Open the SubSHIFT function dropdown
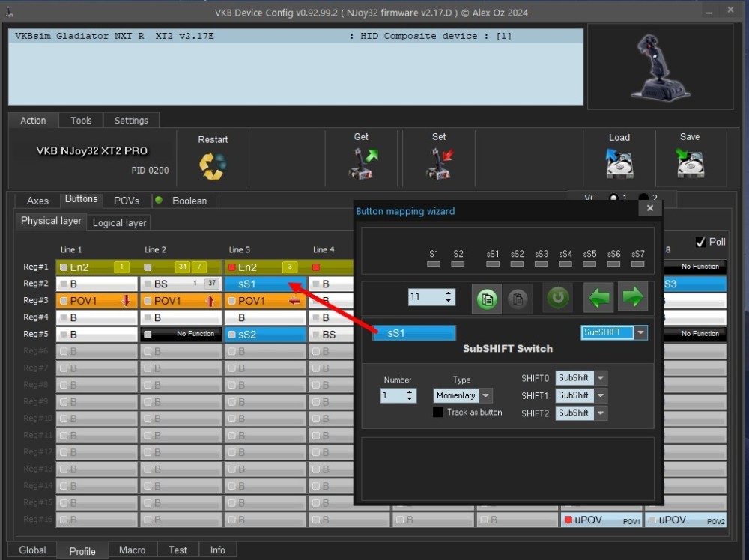 point(641,333)
